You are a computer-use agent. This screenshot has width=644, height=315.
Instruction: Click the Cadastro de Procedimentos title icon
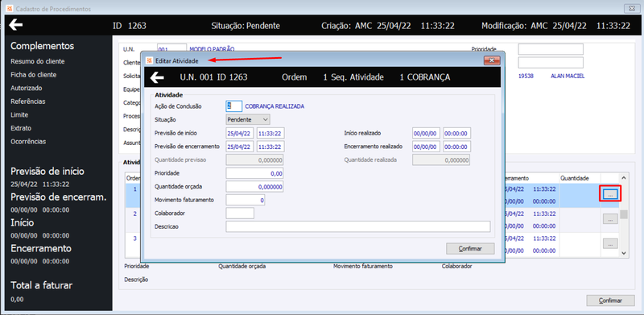[x=10, y=9]
